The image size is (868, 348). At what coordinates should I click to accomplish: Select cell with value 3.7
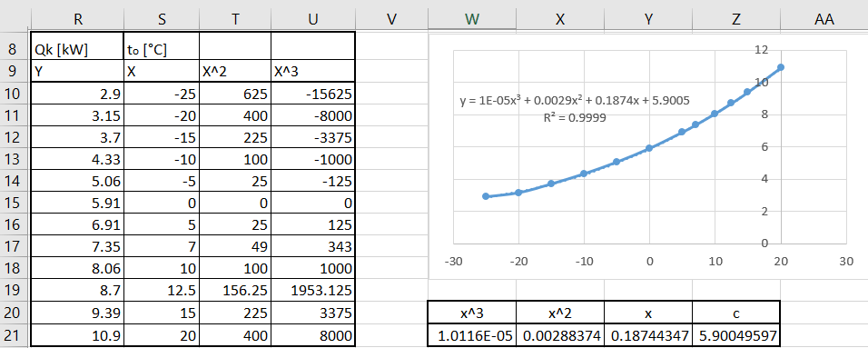coord(77,137)
